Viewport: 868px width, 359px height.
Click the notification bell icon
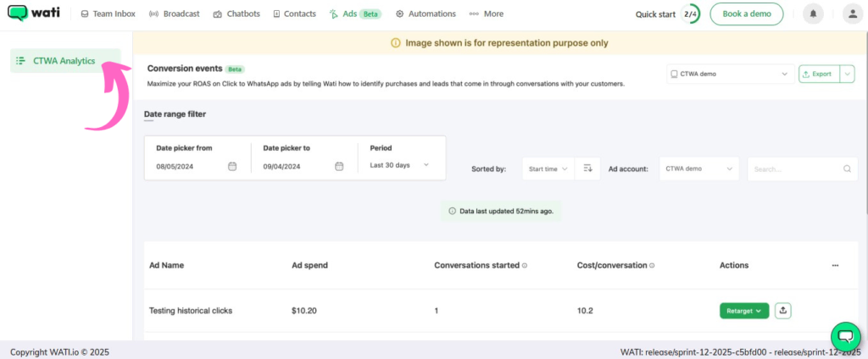(x=815, y=14)
